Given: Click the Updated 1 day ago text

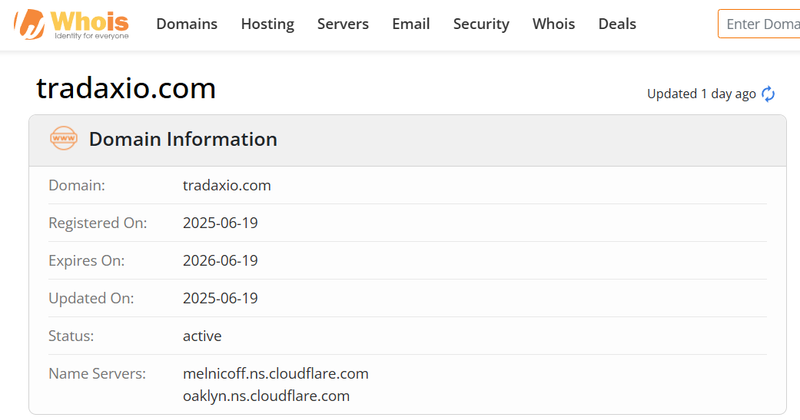Looking at the screenshot, I should [x=702, y=94].
